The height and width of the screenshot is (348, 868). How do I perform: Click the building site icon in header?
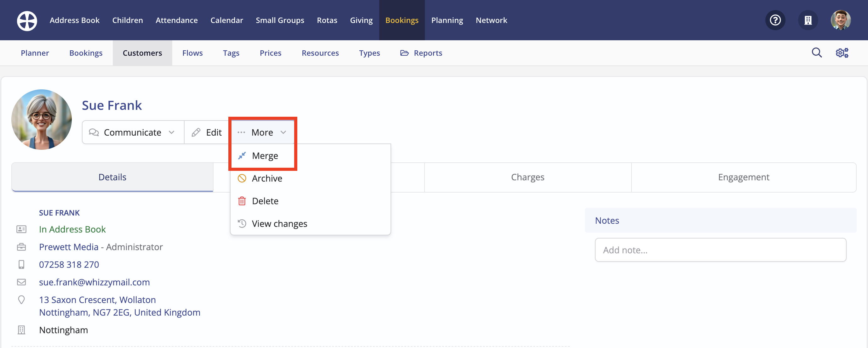[808, 20]
